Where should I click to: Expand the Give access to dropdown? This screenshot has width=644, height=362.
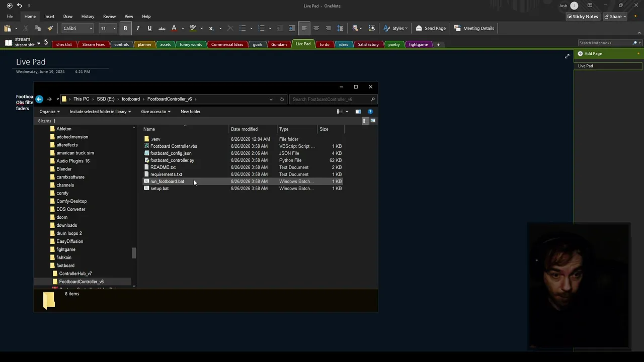[155, 112]
